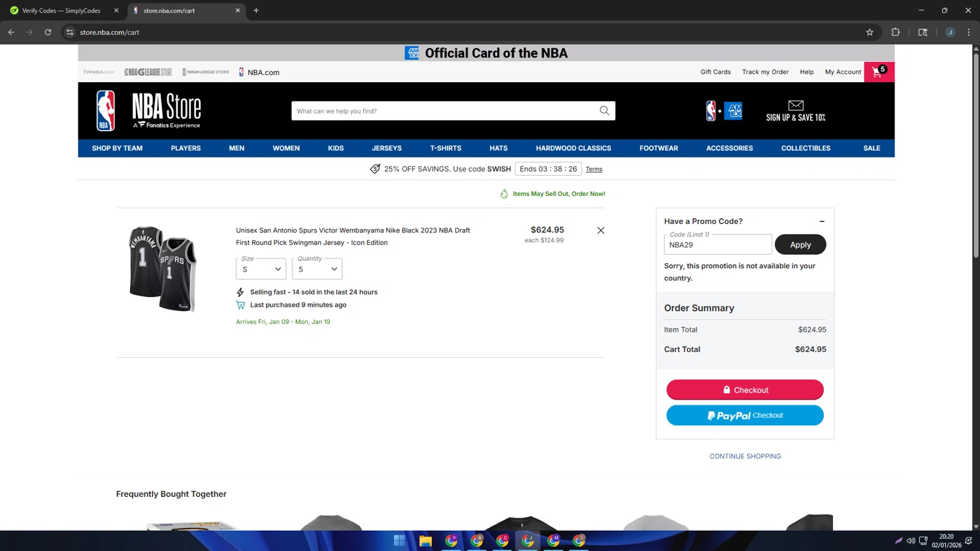Viewport: 980px width, 551px height.
Task: Go to NBA.com link
Action: click(x=259, y=72)
